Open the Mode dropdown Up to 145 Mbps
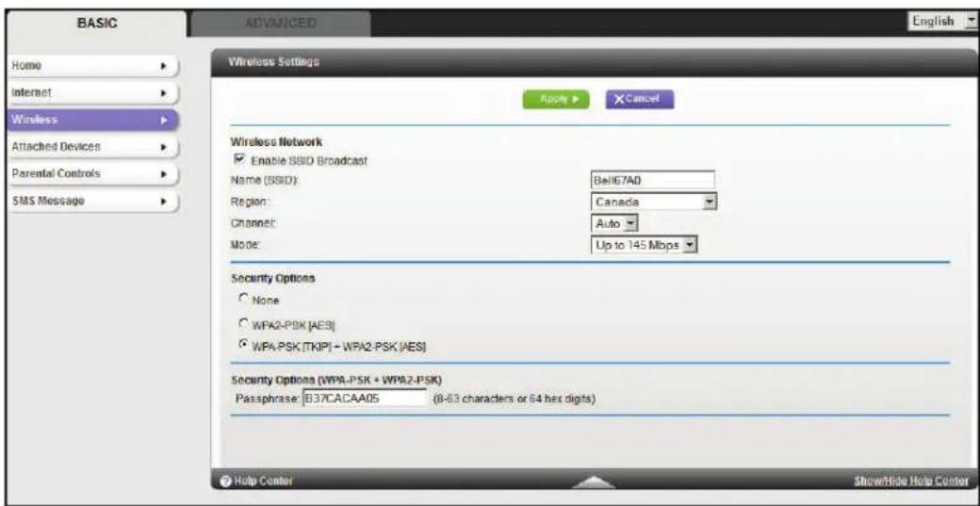The height and width of the screenshot is (506, 980). pos(643,246)
